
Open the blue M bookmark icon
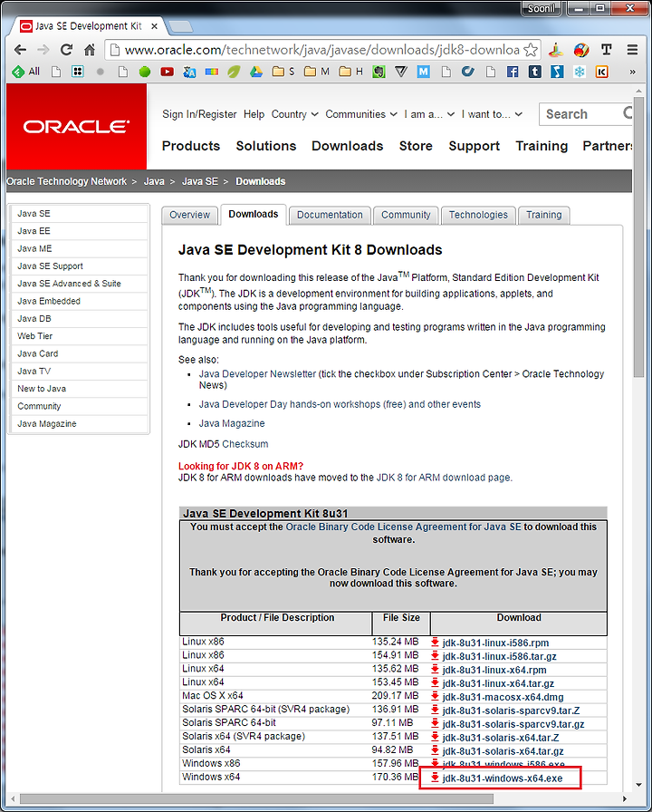click(423, 72)
